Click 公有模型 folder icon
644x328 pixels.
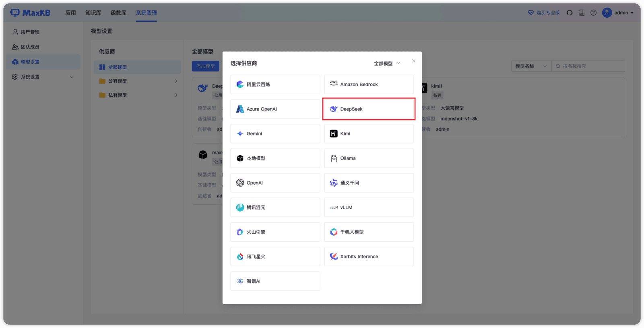click(x=102, y=81)
